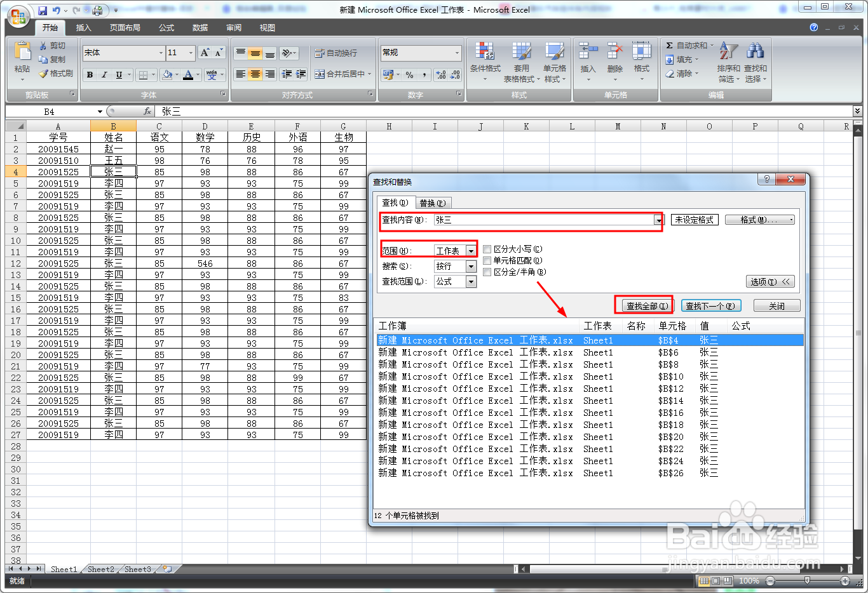Click the Increase Decimal icon
The width and height of the screenshot is (868, 593).
point(441,75)
